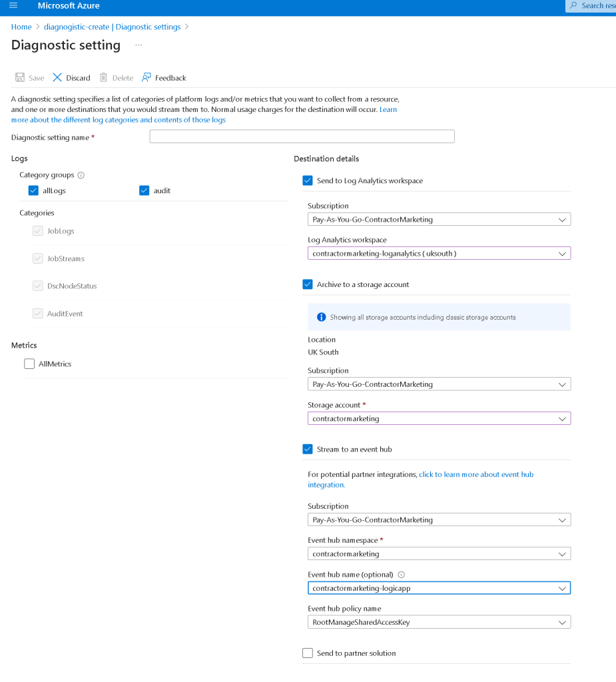
Task: Open diagnogistic-create Diagnostic settings breadcrumb
Action: click(x=113, y=27)
